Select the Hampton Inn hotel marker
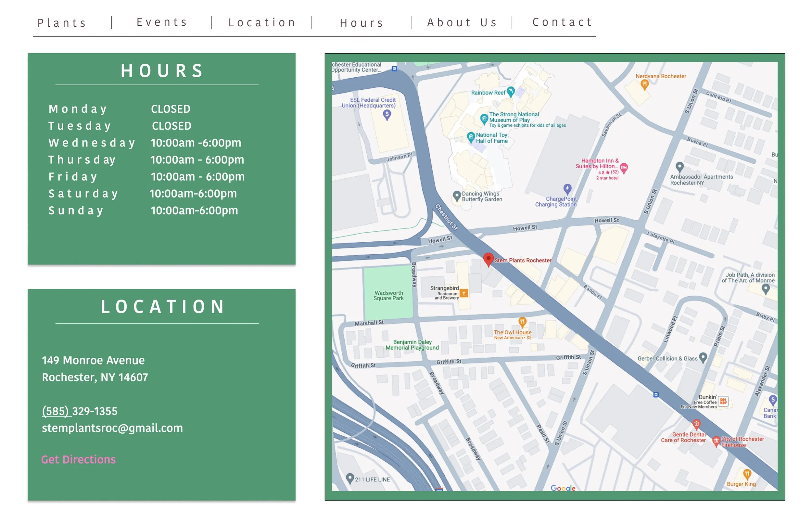 pos(624,167)
